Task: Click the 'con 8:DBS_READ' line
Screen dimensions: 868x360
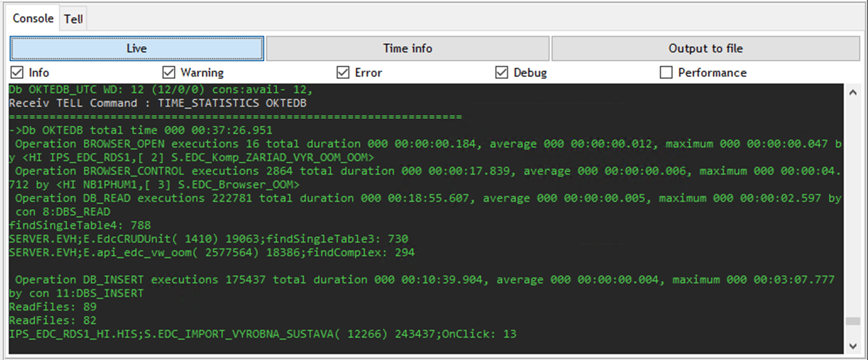Action: click(x=61, y=212)
